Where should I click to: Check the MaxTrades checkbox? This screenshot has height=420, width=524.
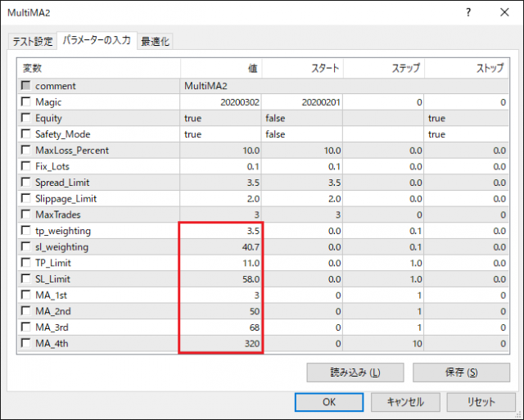[25, 215]
